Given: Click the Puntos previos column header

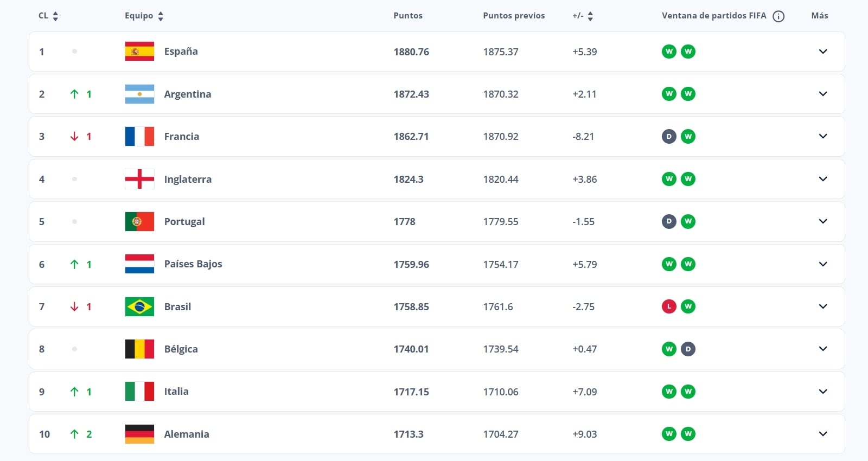Looking at the screenshot, I should click(514, 16).
